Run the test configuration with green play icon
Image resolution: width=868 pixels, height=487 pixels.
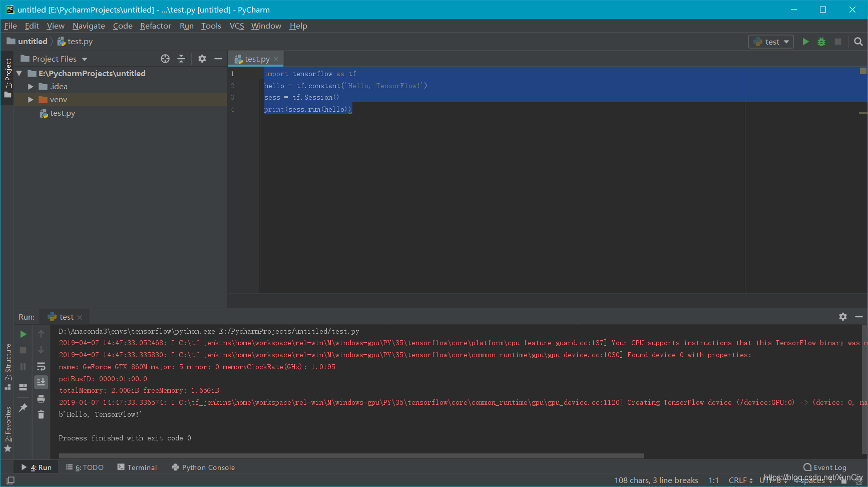(x=805, y=42)
